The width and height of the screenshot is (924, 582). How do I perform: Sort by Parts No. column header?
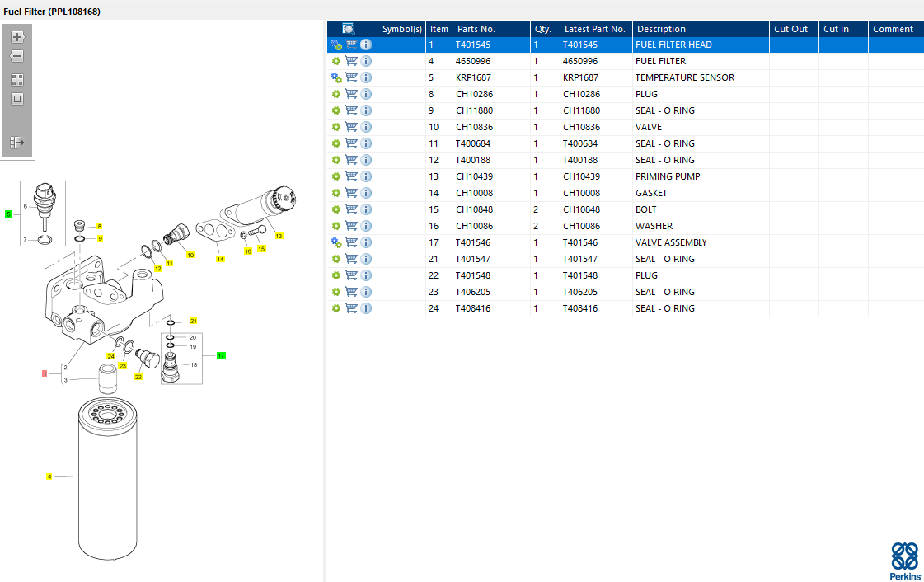(491, 29)
